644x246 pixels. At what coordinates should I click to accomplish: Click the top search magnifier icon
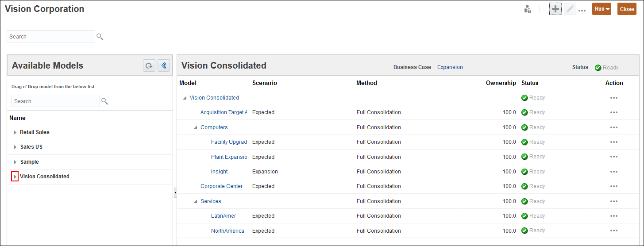(x=100, y=37)
